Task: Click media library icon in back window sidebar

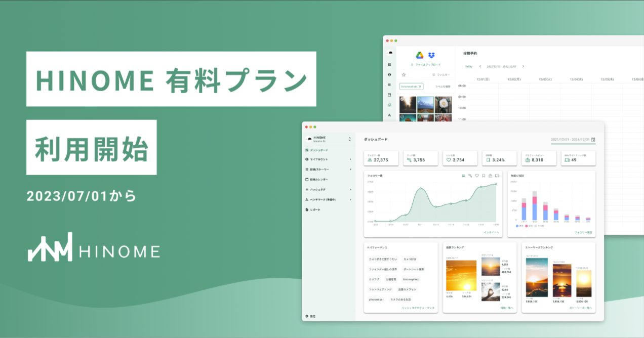Action: click(389, 105)
